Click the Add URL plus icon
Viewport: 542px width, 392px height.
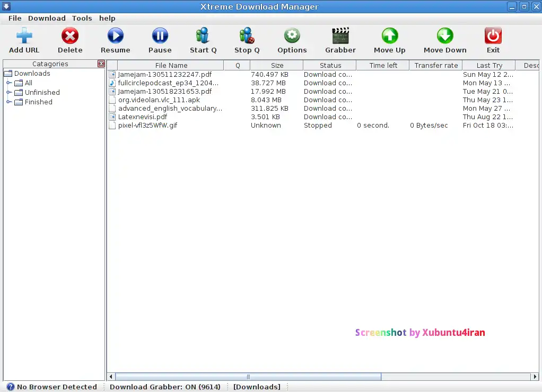tap(24, 35)
